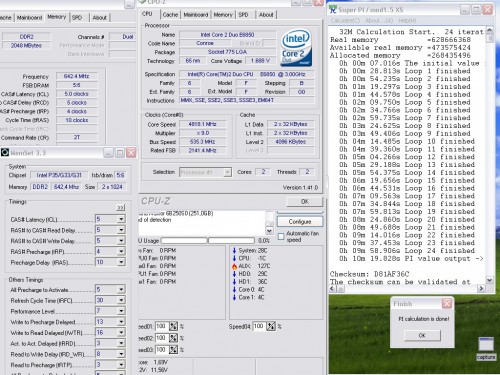Open the Processor #1 selection dropdown in CPU-Z
Screen dimensions: 500x375
click(x=228, y=172)
